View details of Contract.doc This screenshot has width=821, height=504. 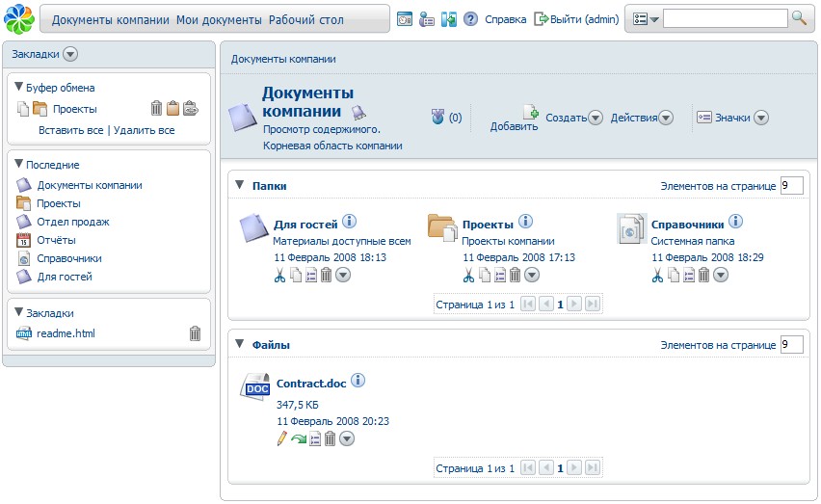coord(315,438)
